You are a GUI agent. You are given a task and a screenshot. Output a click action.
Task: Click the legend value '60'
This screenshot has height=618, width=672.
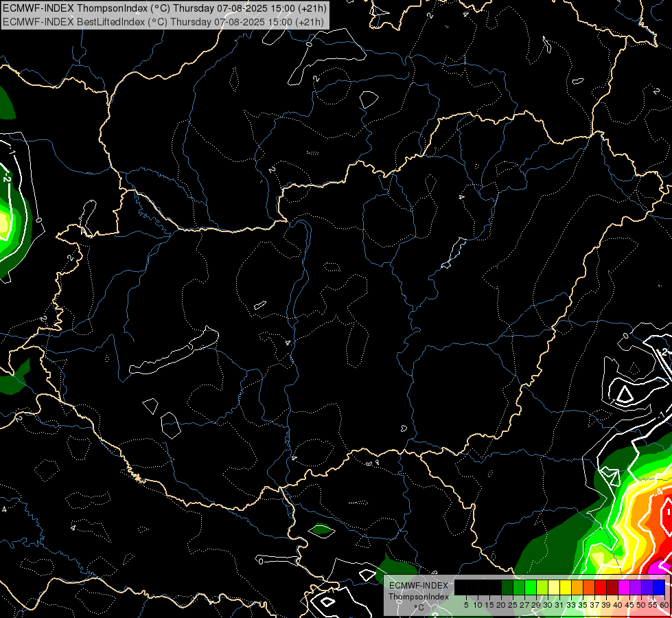click(664, 605)
